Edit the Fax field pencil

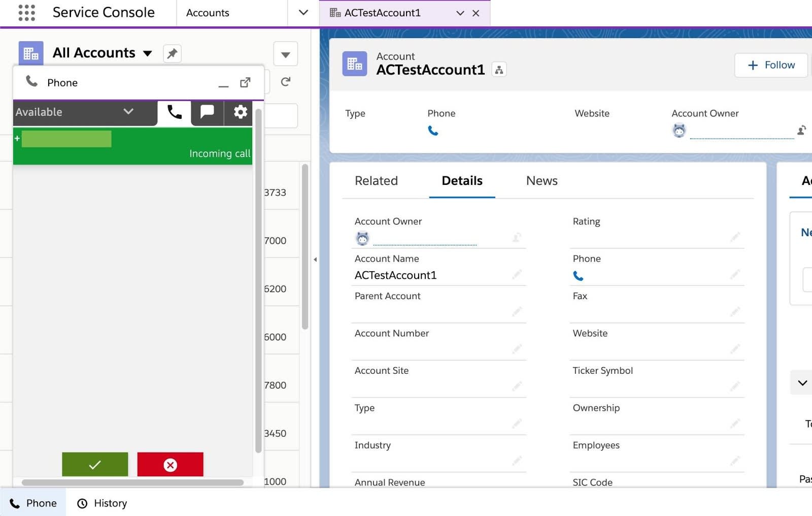[x=735, y=312]
